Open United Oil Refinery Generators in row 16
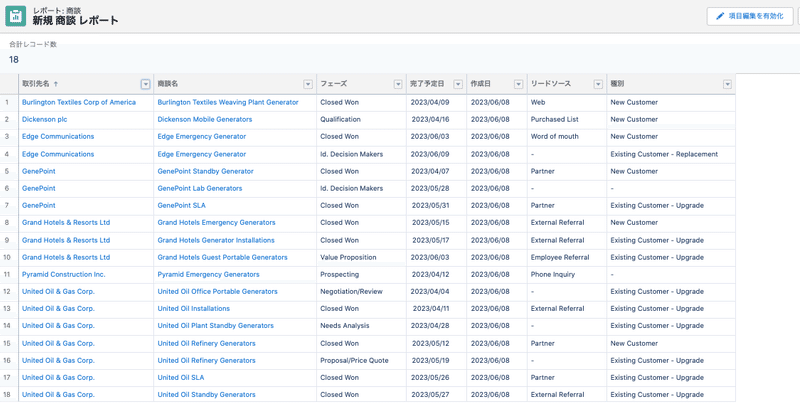This screenshot has width=800, height=409. tap(206, 361)
